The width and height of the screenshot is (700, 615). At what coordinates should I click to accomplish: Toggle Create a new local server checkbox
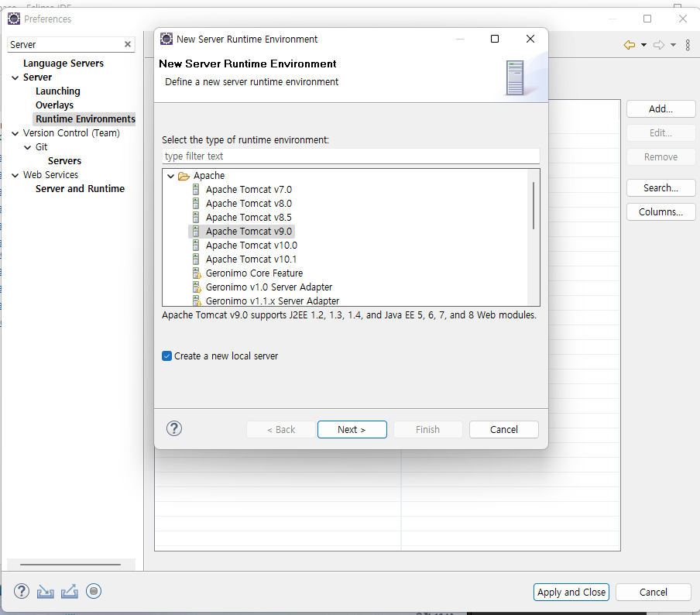click(x=166, y=356)
